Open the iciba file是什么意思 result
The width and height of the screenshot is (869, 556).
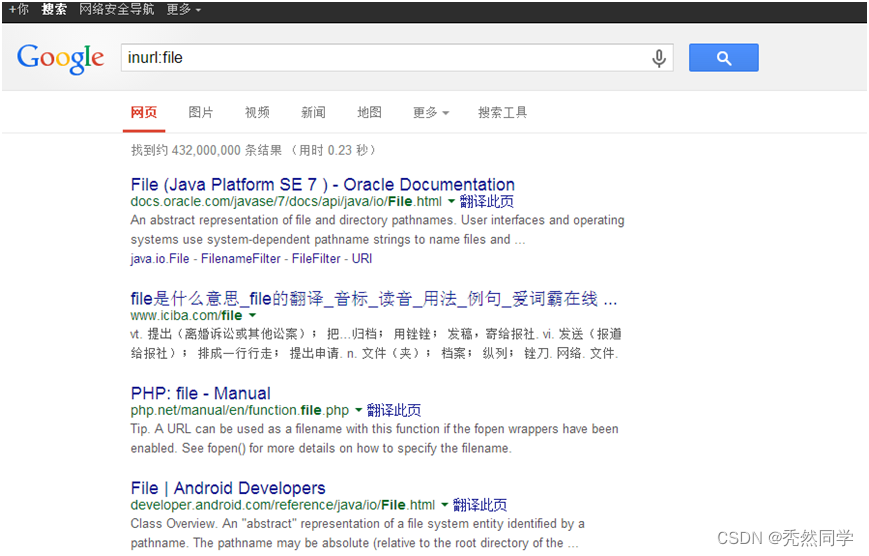click(x=374, y=299)
